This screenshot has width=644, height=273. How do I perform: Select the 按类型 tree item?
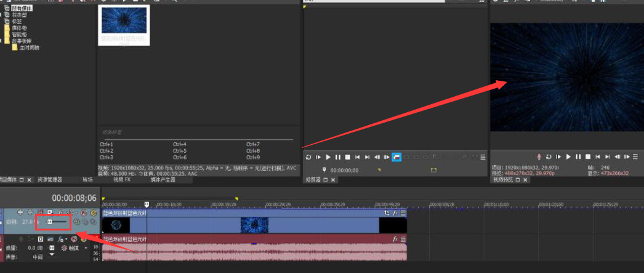(x=19, y=15)
